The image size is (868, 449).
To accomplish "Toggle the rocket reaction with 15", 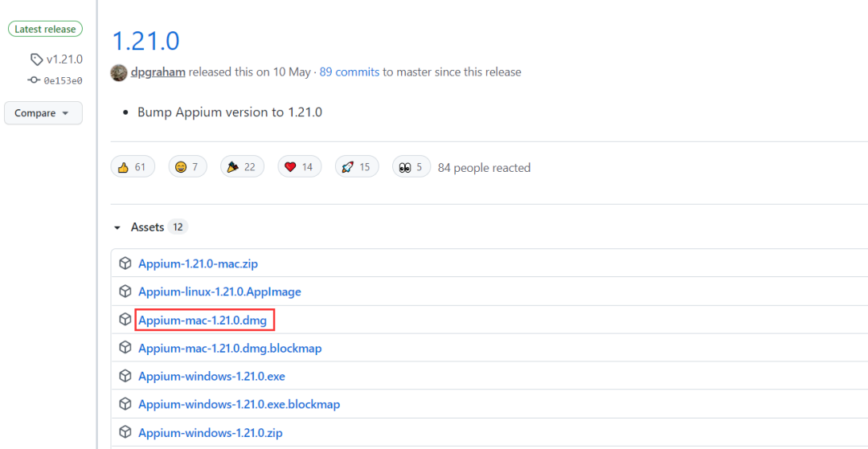I will click(357, 167).
